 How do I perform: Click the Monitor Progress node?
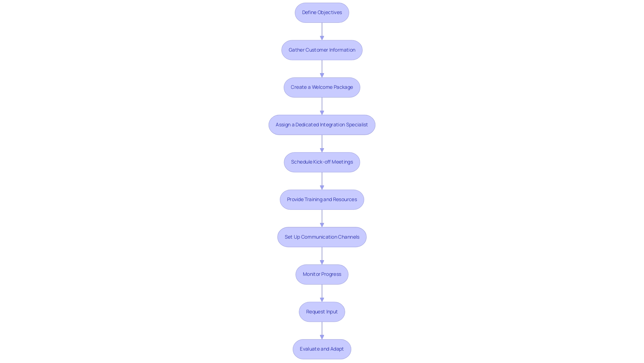tap(322, 274)
